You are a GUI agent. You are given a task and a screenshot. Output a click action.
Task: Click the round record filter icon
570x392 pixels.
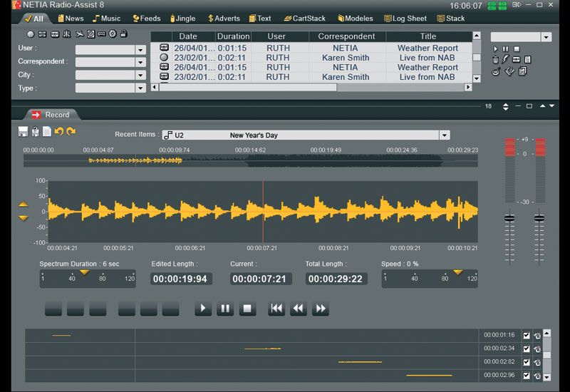(31, 34)
